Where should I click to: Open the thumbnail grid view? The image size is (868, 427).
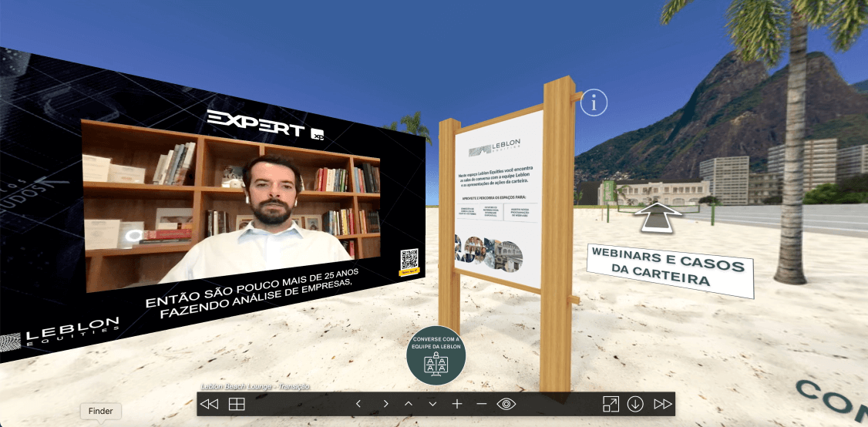pos(237,404)
